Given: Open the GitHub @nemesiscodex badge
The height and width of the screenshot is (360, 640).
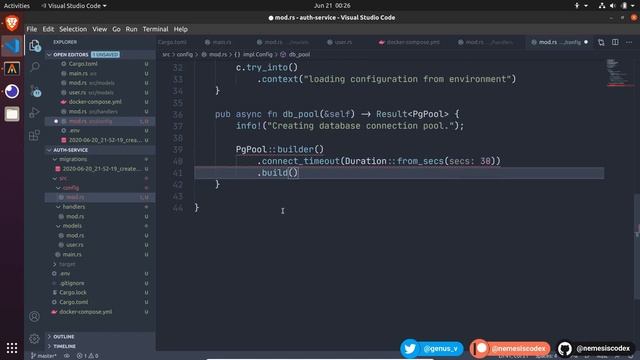Looking at the screenshot, I should (x=596, y=349).
